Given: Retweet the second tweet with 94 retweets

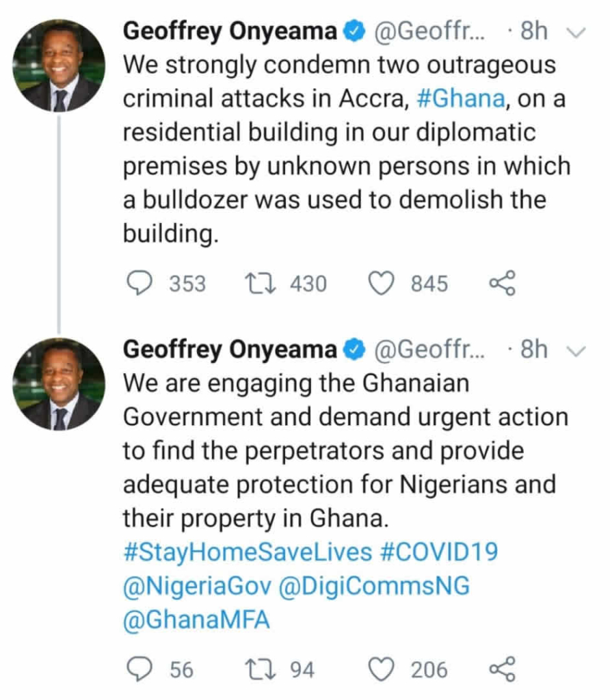Looking at the screenshot, I should click(260, 670).
